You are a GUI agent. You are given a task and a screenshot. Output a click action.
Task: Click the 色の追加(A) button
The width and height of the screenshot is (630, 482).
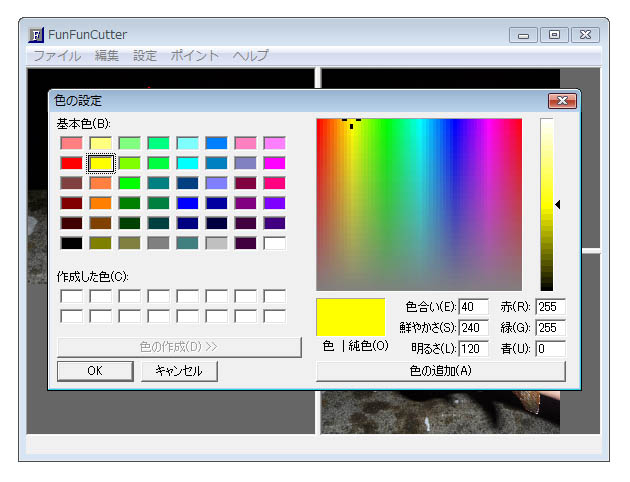[x=441, y=371]
